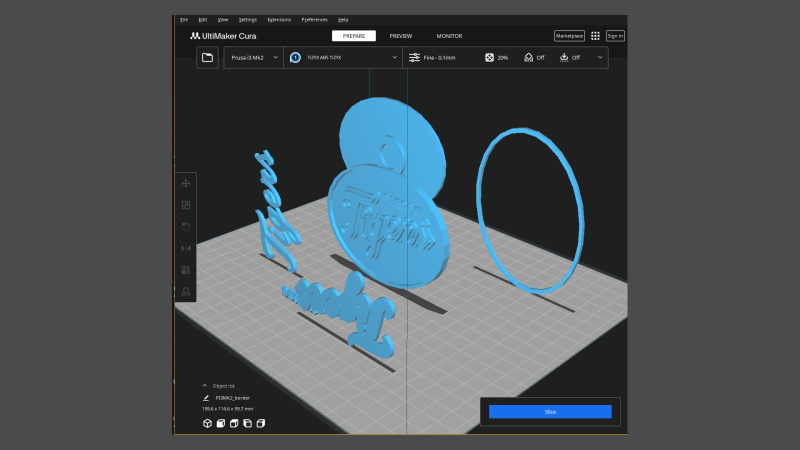Viewport: 800px width, 450px height.
Task: Select the Move tool in left toolbar
Action: [185, 183]
